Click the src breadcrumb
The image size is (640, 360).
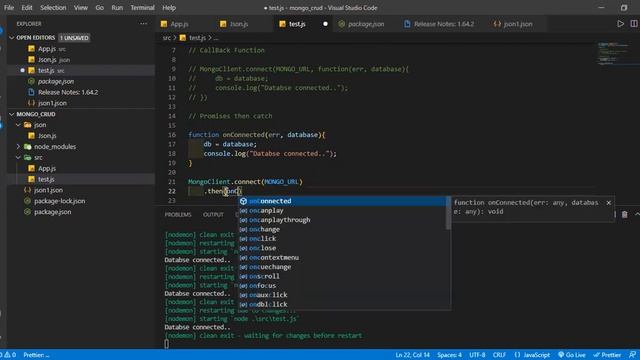click(167, 38)
